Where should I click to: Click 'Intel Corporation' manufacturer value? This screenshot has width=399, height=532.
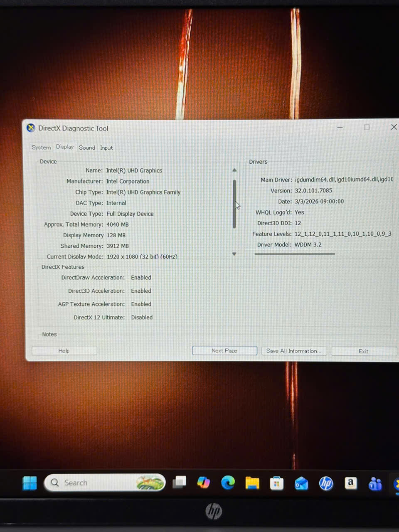[128, 181]
